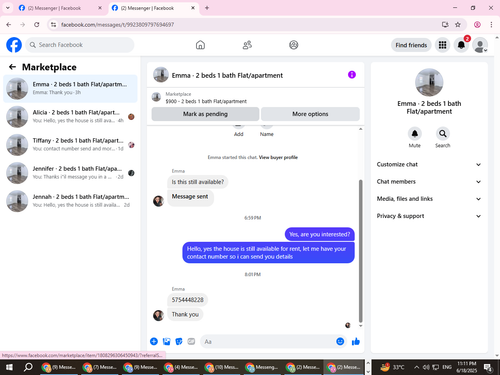
Task: Open the site info icon in address bar
Action: coord(53,25)
